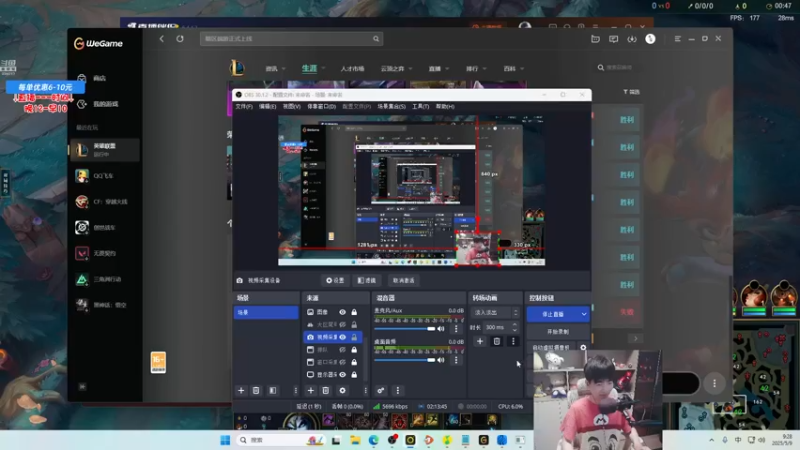Toggle lock on the 视频采集 source
The height and width of the screenshot is (450, 800).
coord(354,337)
